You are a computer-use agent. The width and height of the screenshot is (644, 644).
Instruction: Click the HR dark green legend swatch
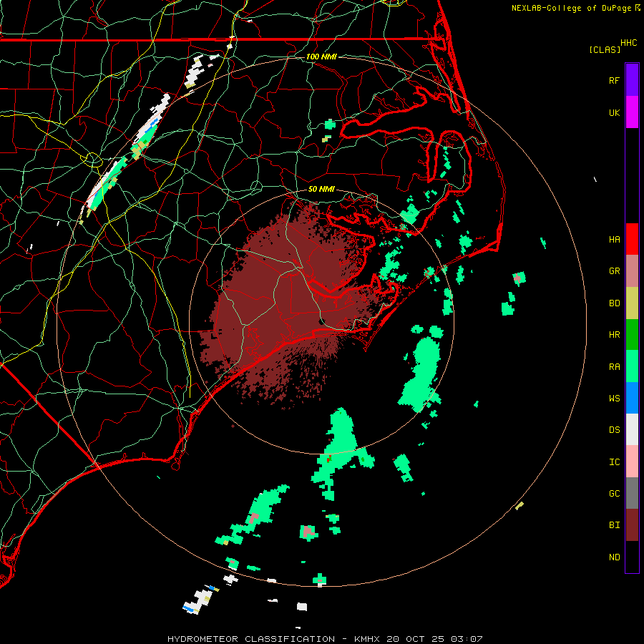632,335
